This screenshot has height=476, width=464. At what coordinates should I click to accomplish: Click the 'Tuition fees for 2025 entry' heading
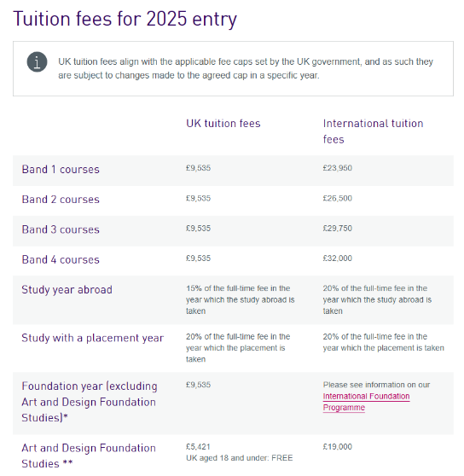pyautogui.click(x=125, y=19)
